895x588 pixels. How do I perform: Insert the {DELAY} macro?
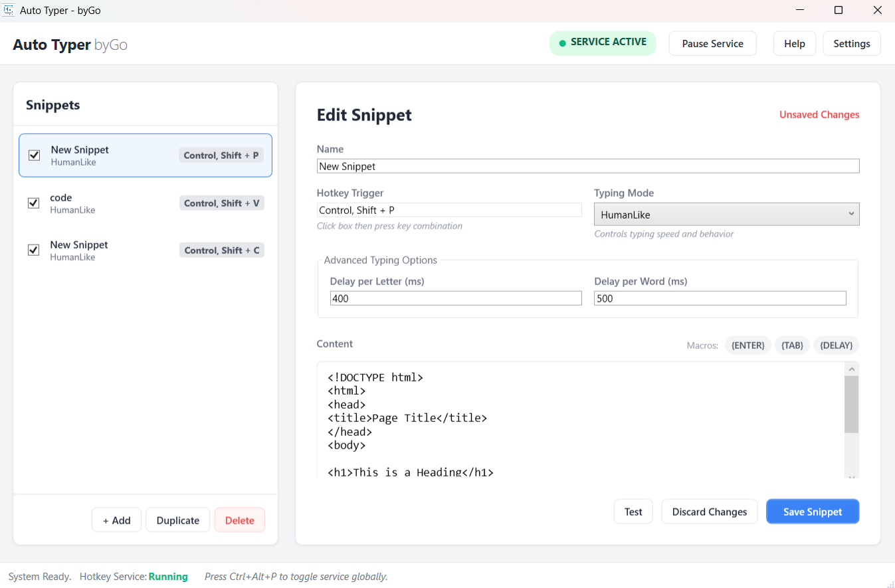[x=836, y=345]
